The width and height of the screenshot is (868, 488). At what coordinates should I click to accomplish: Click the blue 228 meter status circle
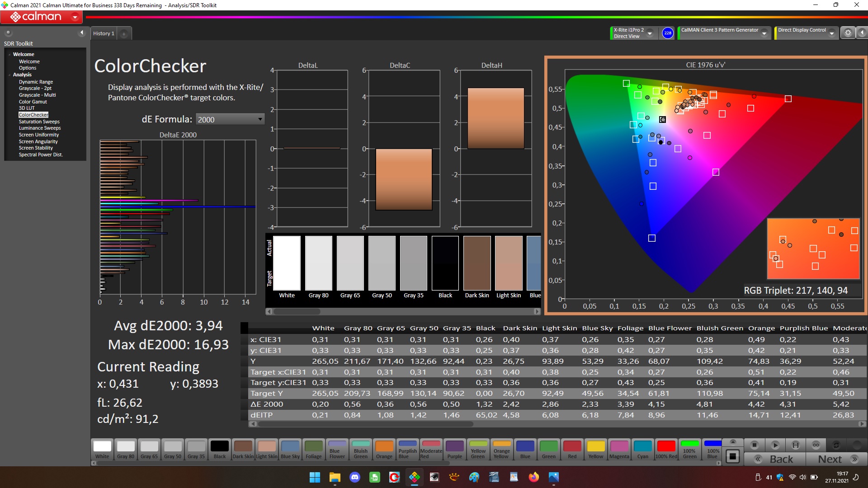click(x=668, y=33)
